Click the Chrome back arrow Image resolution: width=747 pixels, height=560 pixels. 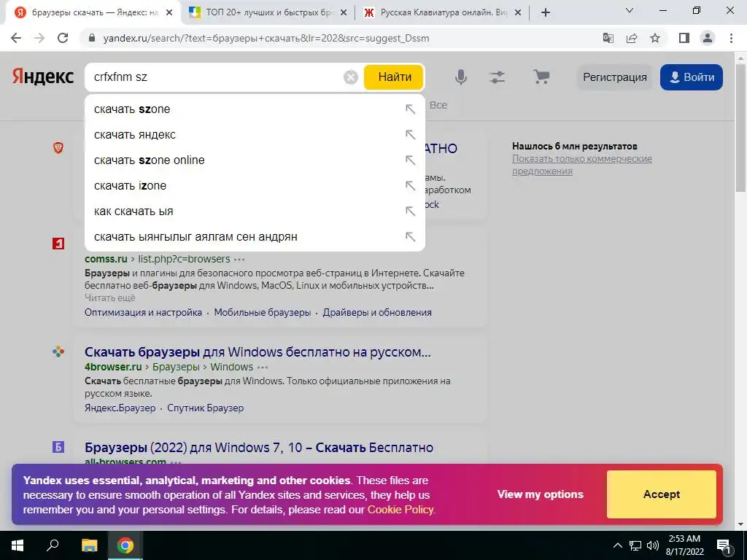point(16,38)
